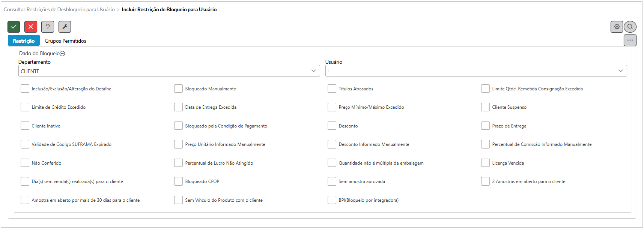Tick the Cliente Suspenso checkbox
This screenshot has height=228, width=644.
click(x=485, y=107)
